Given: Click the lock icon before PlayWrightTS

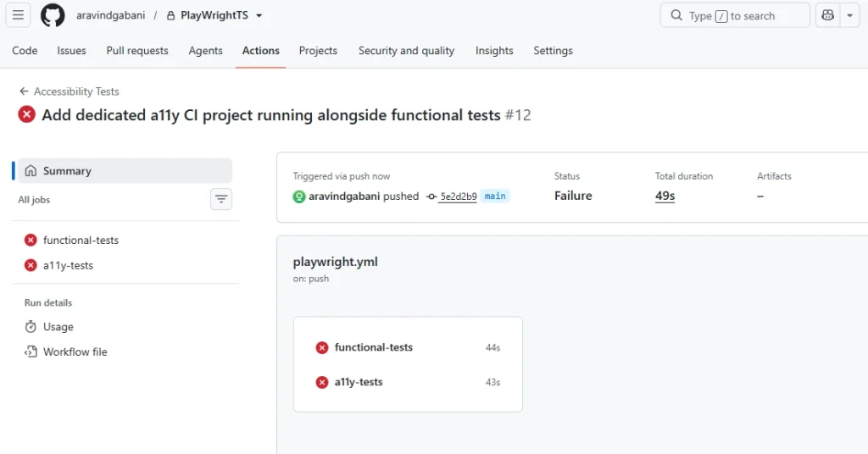Looking at the screenshot, I should pos(171,15).
